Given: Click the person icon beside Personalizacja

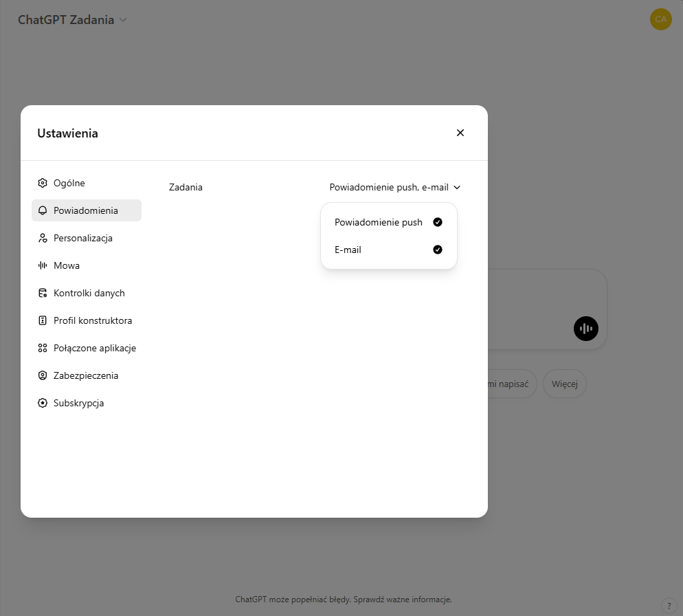Looking at the screenshot, I should click(x=42, y=238).
